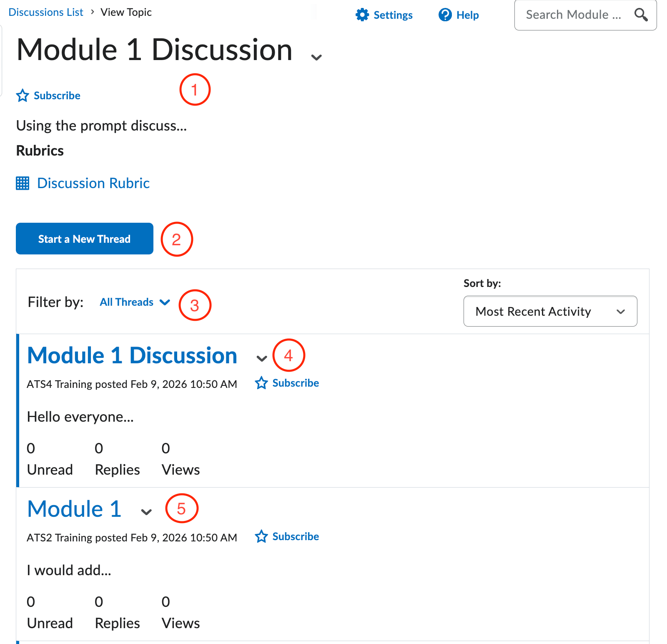This screenshot has width=667, height=644.
Task: Click View Topic in the breadcrumb
Action: pos(126,12)
